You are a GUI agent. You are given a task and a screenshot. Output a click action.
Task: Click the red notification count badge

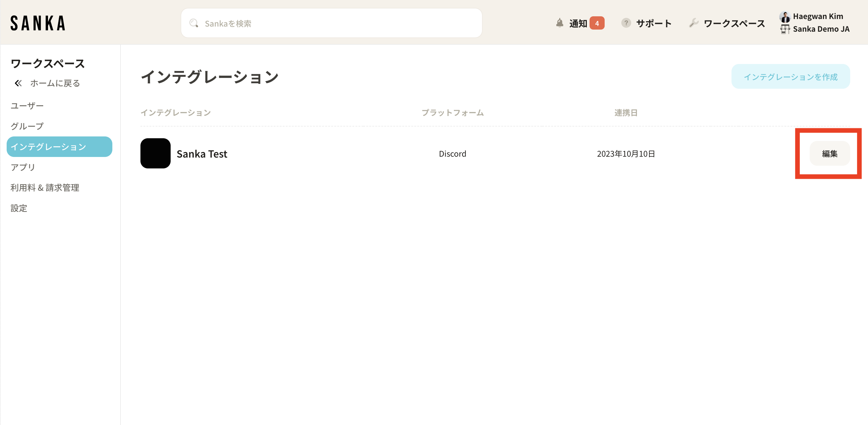click(597, 23)
